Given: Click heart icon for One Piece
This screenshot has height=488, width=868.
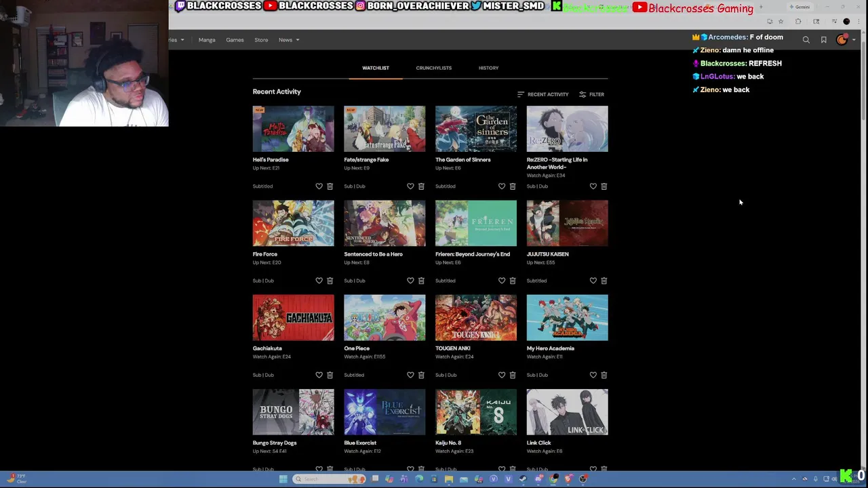Looking at the screenshot, I should (410, 374).
